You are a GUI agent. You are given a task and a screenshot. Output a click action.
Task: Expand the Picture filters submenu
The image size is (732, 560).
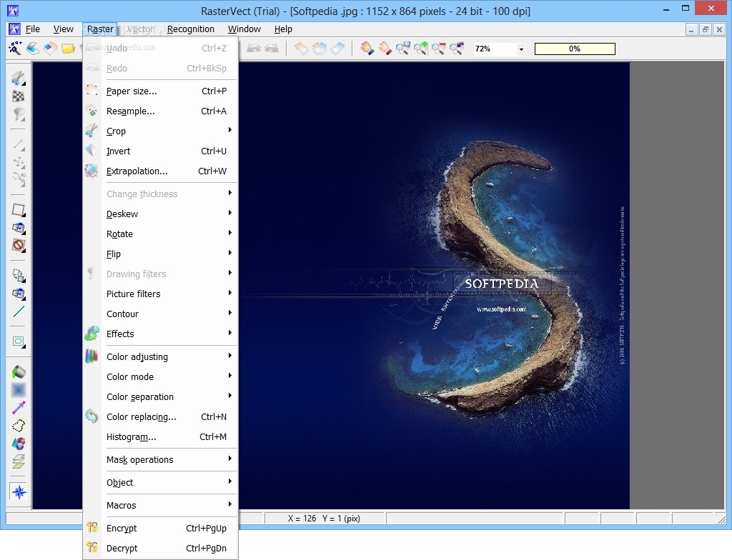pyautogui.click(x=160, y=294)
